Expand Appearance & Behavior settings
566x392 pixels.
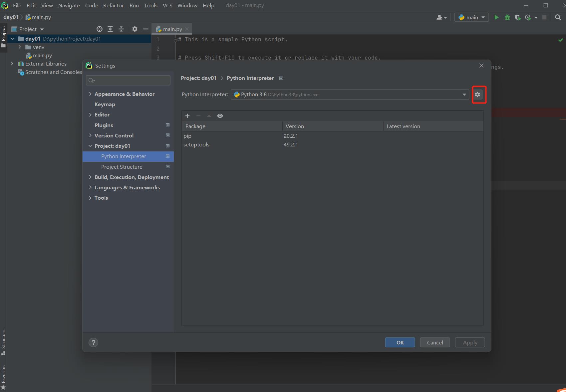(x=90, y=94)
